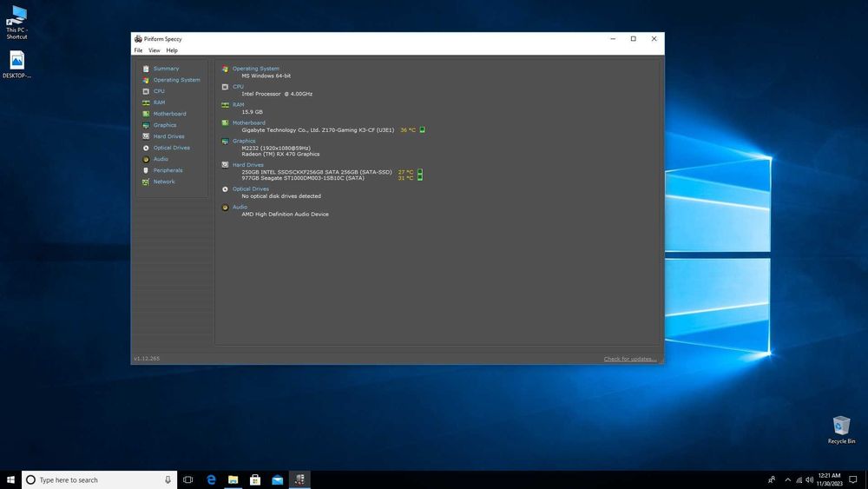
Task: Open the View menu
Action: click(154, 50)
